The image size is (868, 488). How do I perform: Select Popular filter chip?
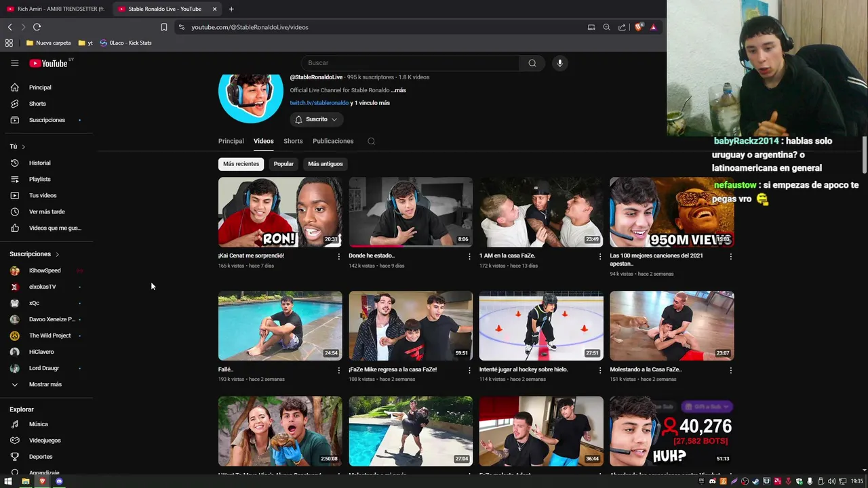click(283, 164)
